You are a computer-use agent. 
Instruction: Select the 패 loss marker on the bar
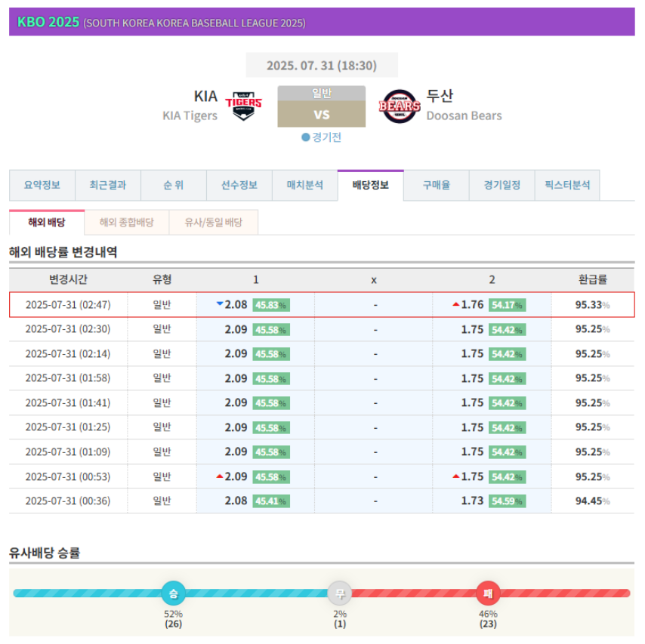click(488, 593)
